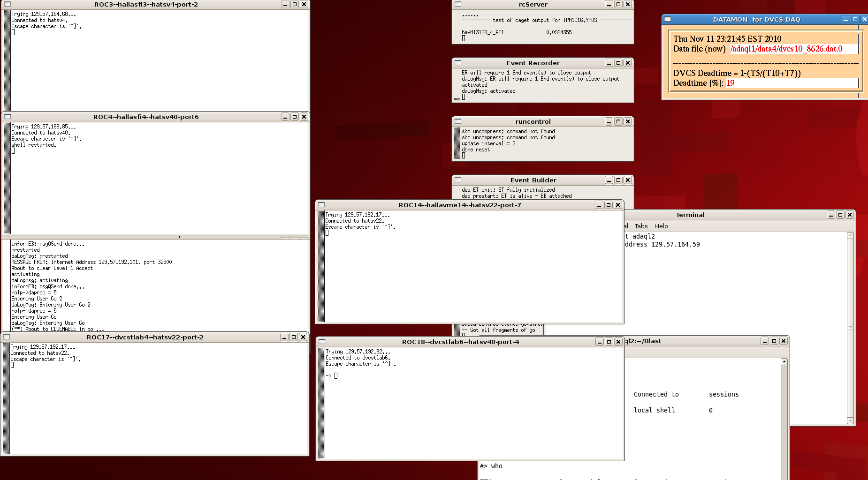Maximize the ~/Blast window
The width and height of the screenshot is (868, 480).
(774, 341)
